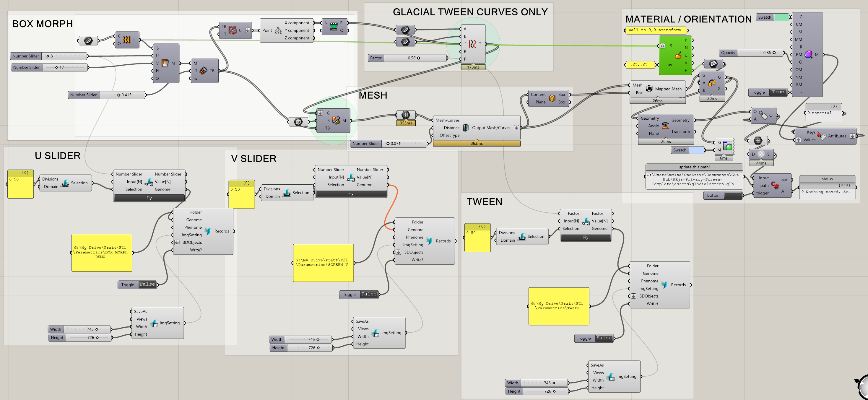Toggle the False switch in U Slider group
The height and width of the screenshot is (400, 868).
pyautogui.click(x=147, y=284)
